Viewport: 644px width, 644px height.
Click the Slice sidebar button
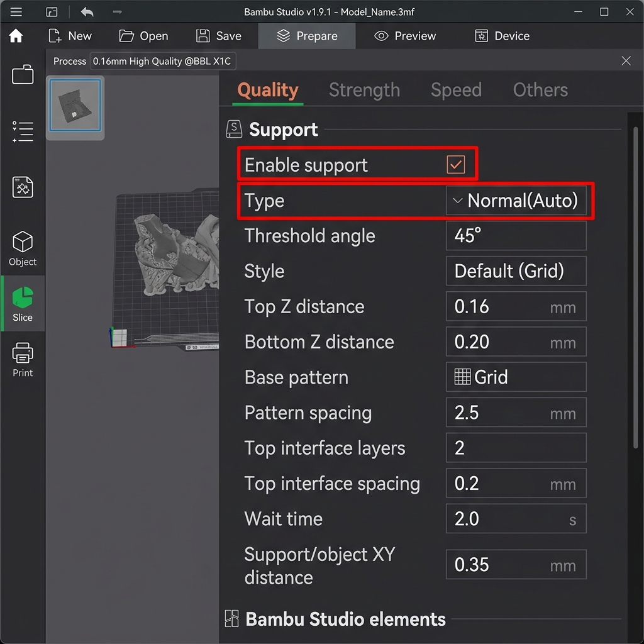pyautogui.click(x=23, y=304)
